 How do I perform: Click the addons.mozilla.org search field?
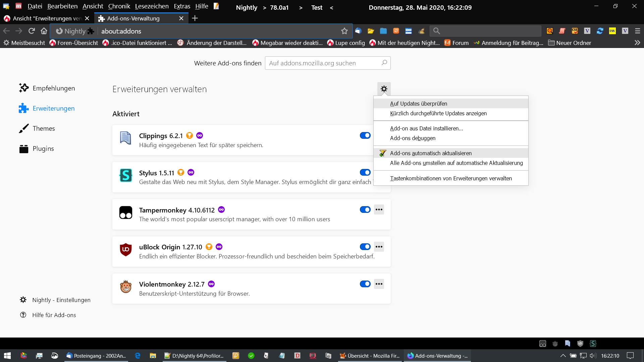pos(324,63)
